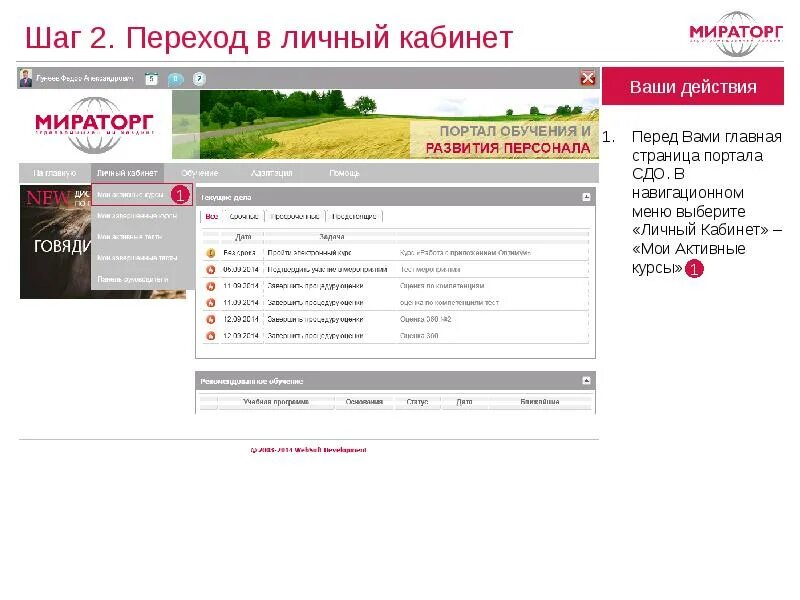Open the Оценка по компетенциям link
Screen dimensions: 800x600
click(x=442, y=286)
